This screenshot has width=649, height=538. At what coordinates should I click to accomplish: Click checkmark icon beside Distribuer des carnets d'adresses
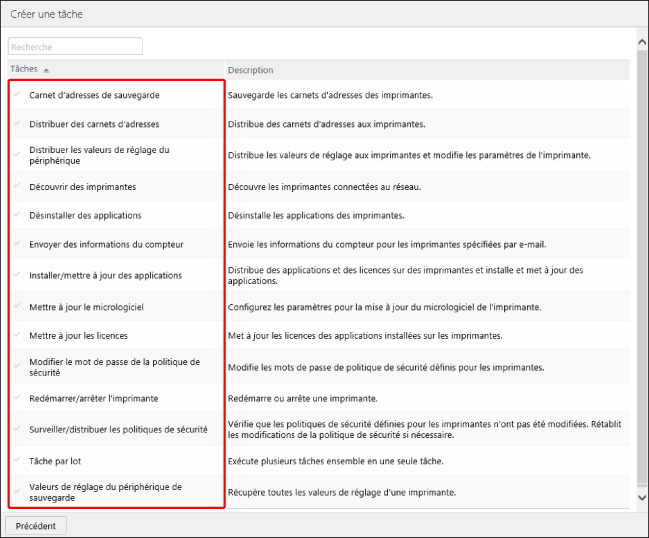[17, 124]
